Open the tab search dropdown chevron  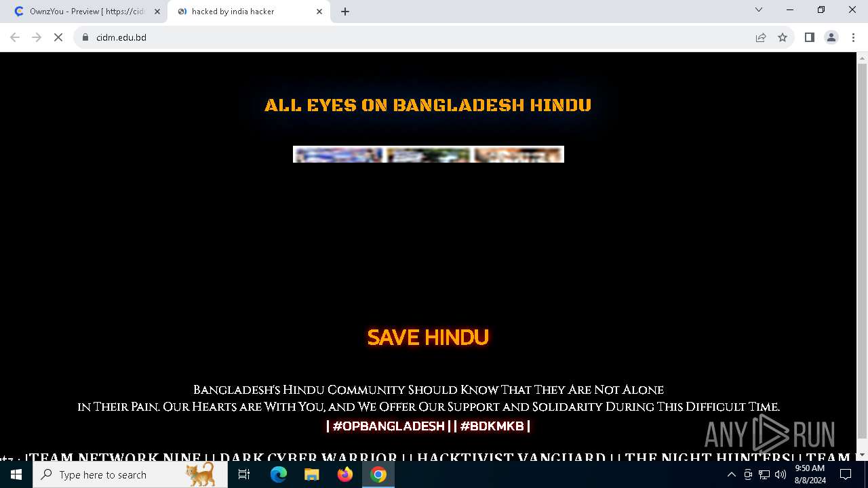(x=759, y=9)
